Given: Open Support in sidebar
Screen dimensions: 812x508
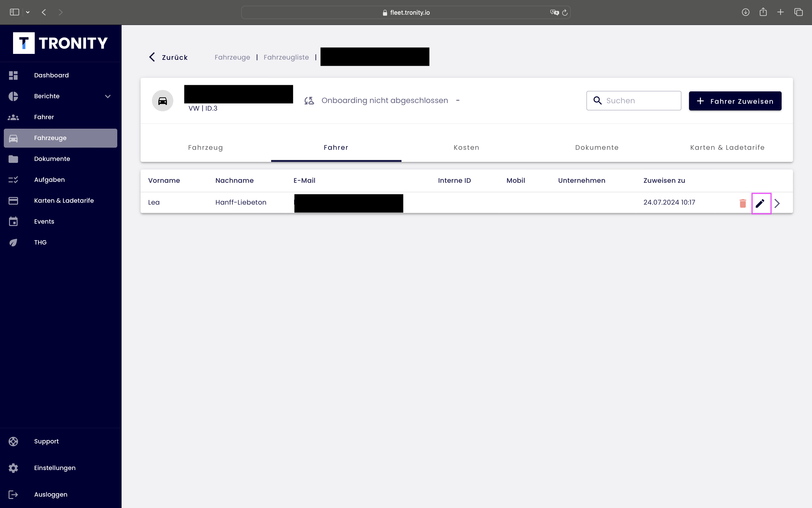Looking at the screenshot, I should 46,442.
